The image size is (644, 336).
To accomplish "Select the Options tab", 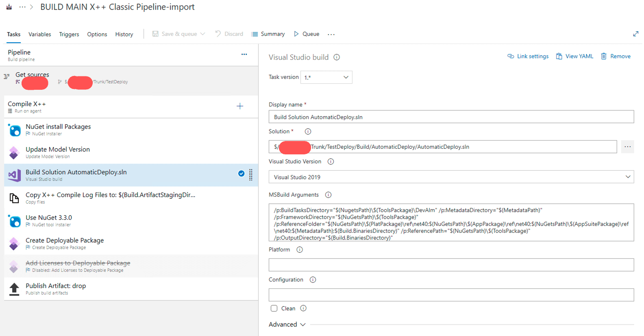I will (x=97, y=34).
